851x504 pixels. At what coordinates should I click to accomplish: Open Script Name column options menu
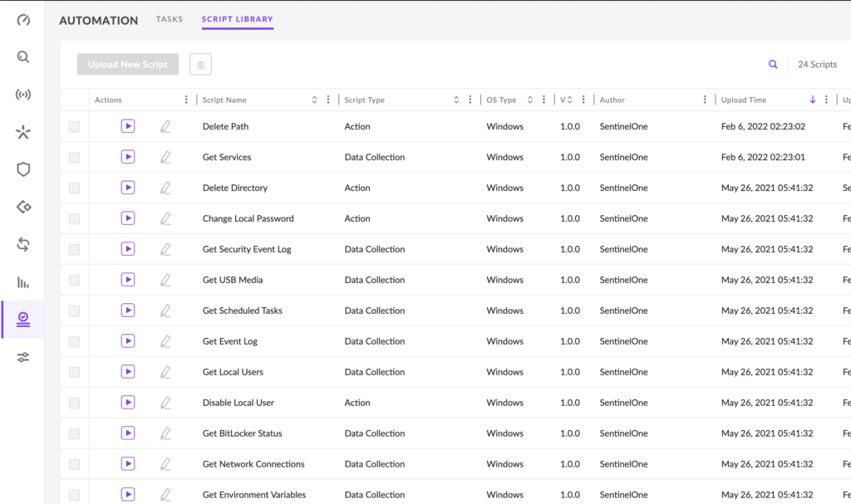click(x=329, y=100)
